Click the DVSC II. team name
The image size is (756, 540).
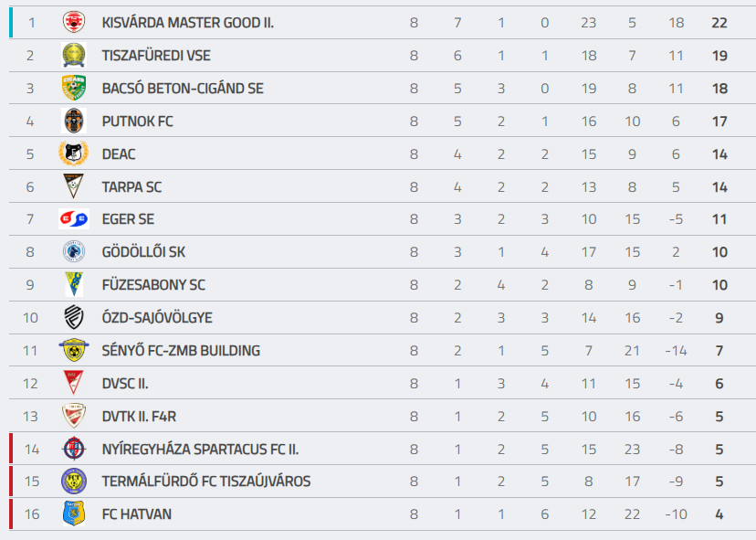tap(125, 384)
